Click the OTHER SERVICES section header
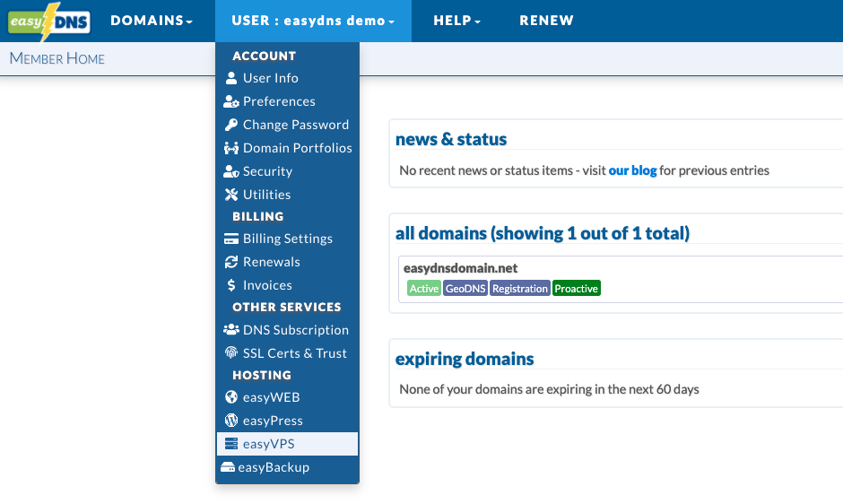 [287, 307]
